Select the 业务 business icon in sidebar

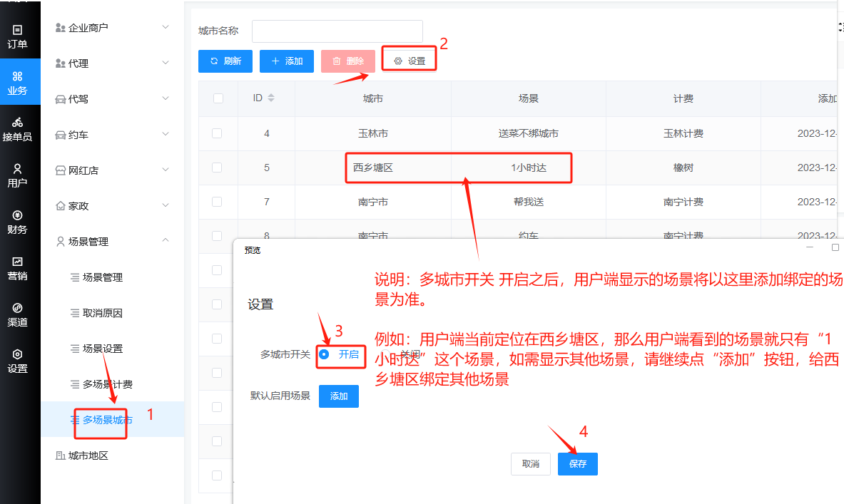pos(17,76)
